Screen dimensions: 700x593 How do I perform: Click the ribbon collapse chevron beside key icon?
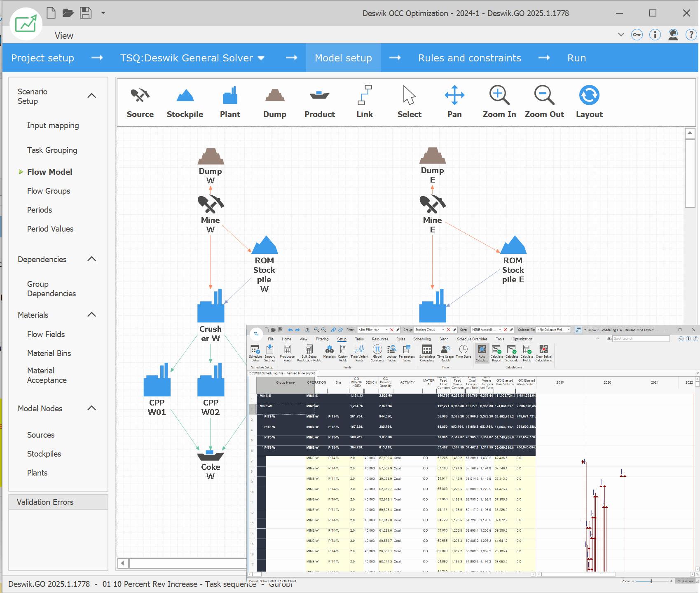621,35
